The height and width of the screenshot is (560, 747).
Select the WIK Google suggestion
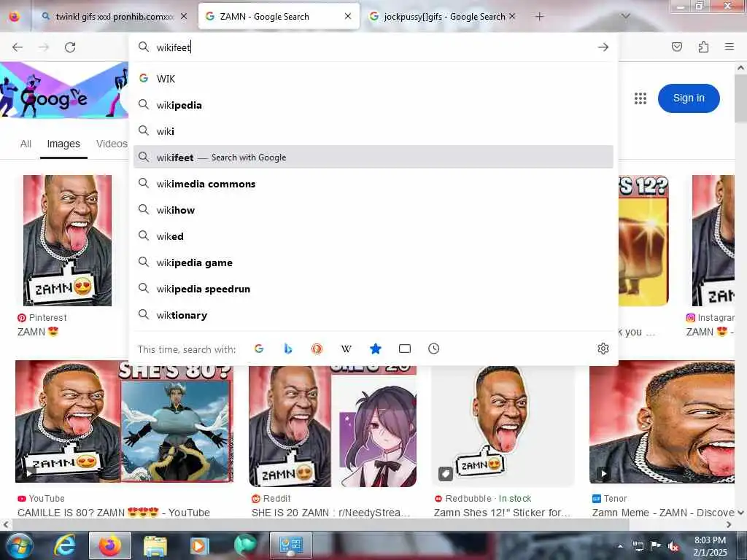click(x=373, y=79)
